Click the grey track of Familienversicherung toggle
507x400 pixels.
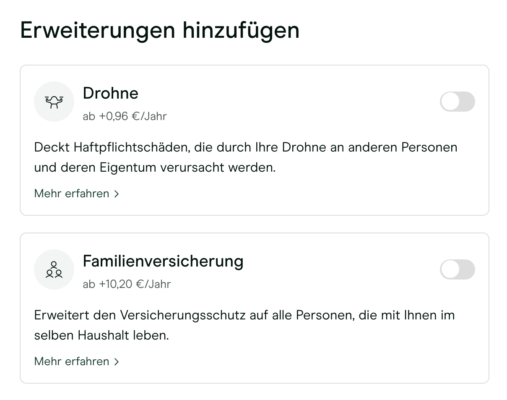(x=467, y=269)
